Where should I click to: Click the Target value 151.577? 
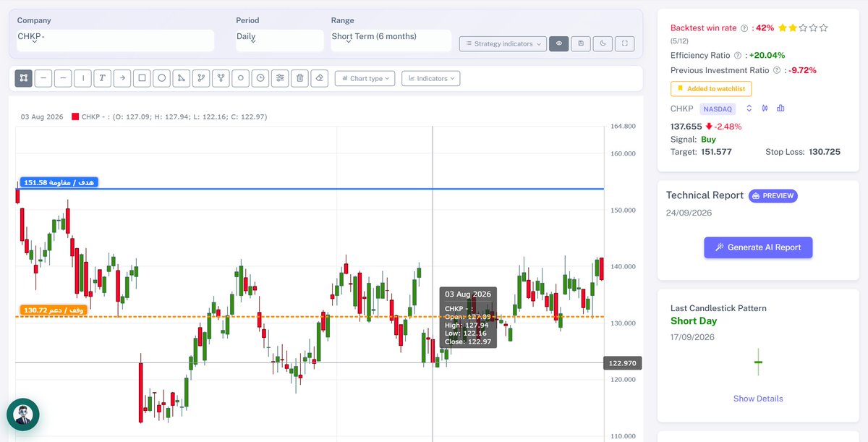click(716, 152)
